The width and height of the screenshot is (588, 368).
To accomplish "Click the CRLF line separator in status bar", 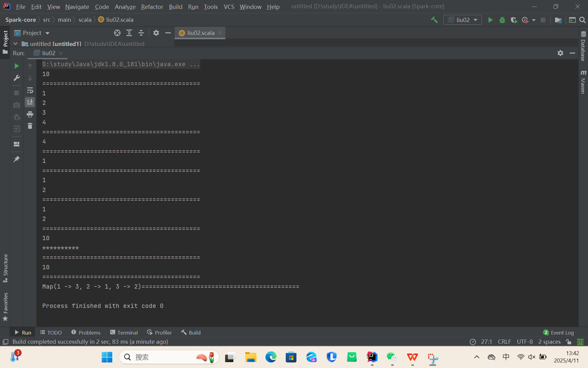I will point(504,342).
